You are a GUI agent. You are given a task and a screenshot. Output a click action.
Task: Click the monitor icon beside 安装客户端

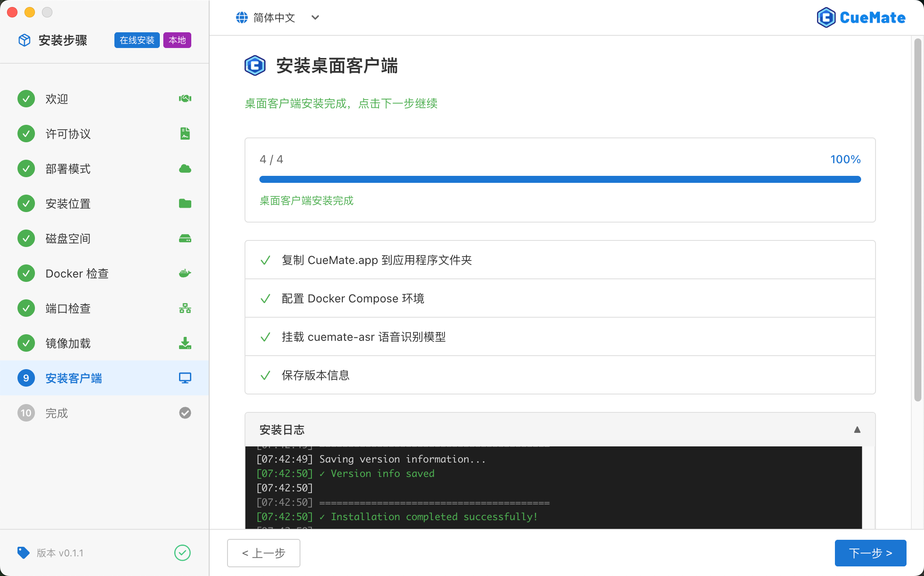pyautogui.click(x=185, y=378)
